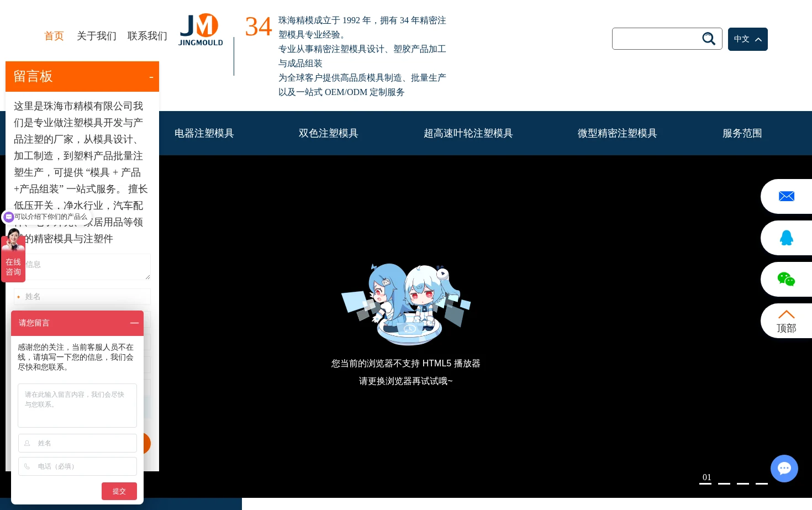Image resolution: width=812 pixels, height=510 pixels.
Task: Click the anime video placeholder image
Action: click(x=406, y=304)
